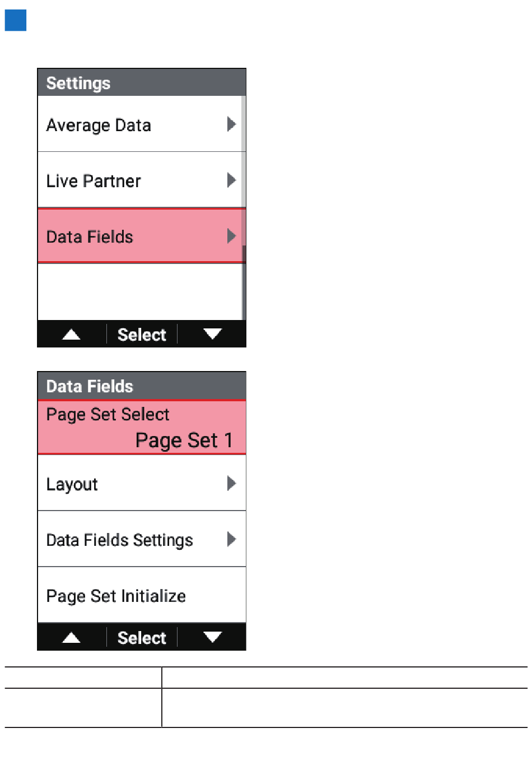This screenshot has width=532, height=765.
Task: Click the Select button in Settings screen
Action: [142, 335]
